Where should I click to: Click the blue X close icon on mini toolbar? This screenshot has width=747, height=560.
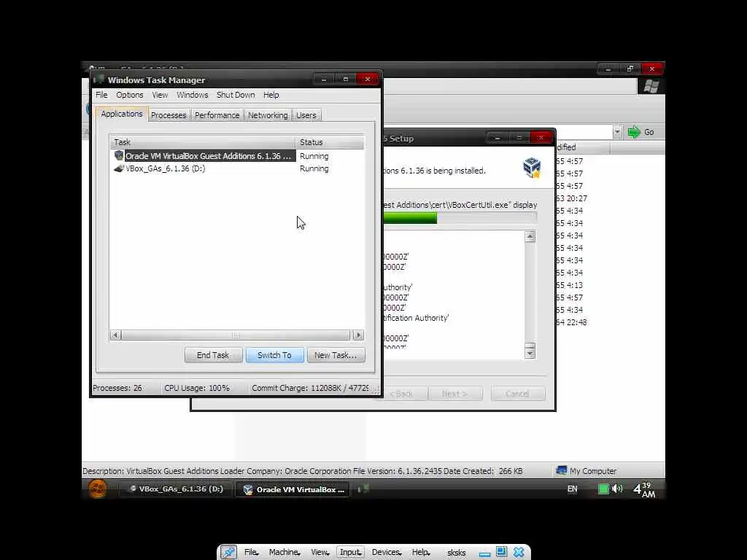[519, 553]
